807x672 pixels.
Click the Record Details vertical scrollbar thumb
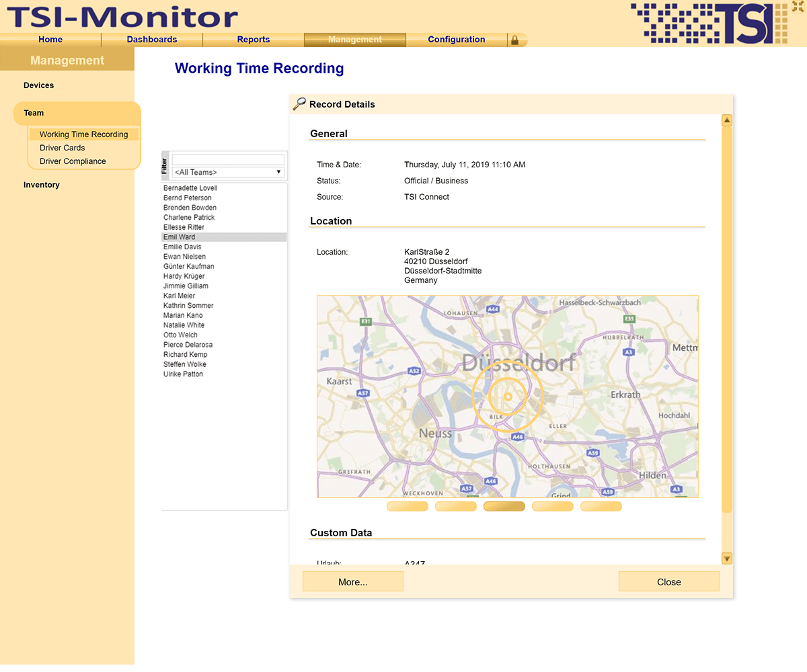click(x=727, y=319)
